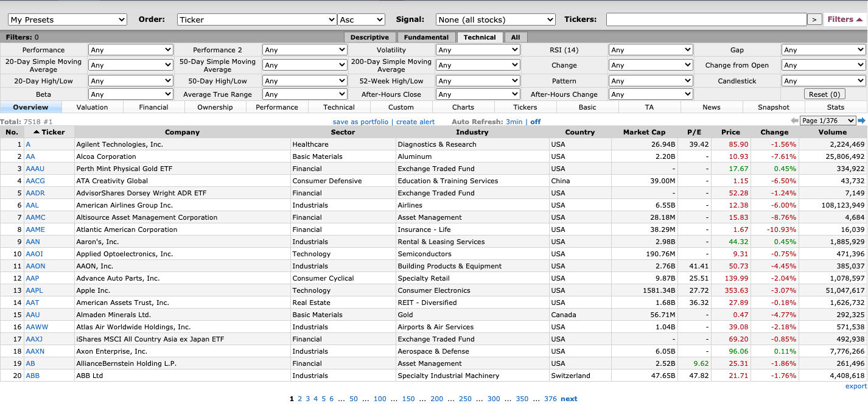The width and height of the screenshot is (868, 406).
Task: Click the -10.93% change value
Action: point(782,229)
